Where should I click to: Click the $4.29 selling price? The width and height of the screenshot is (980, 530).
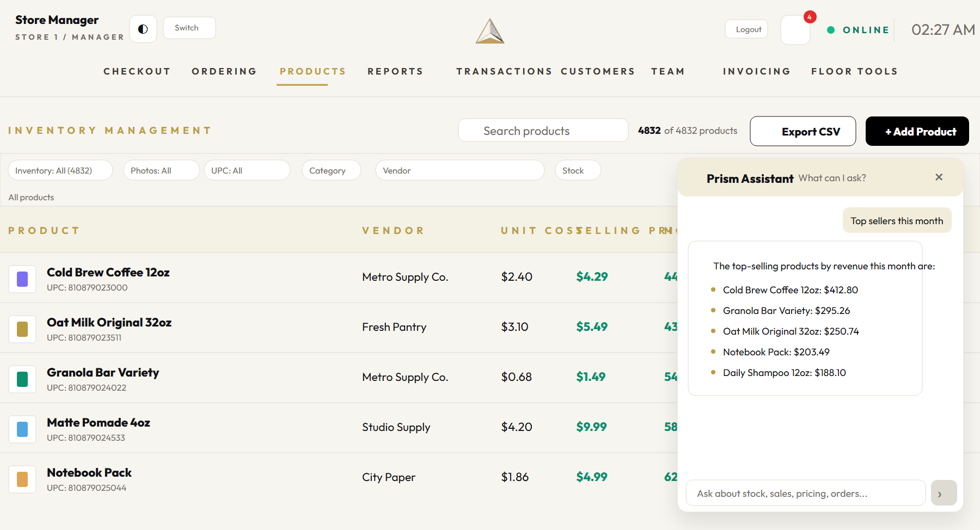tap(592, 276)
